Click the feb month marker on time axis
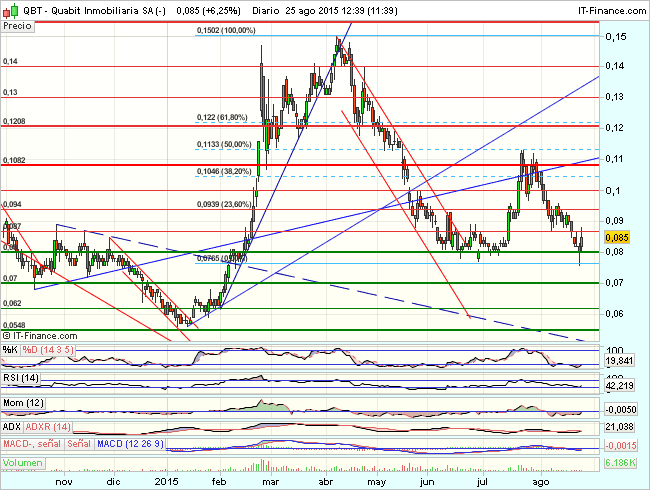 219,482
